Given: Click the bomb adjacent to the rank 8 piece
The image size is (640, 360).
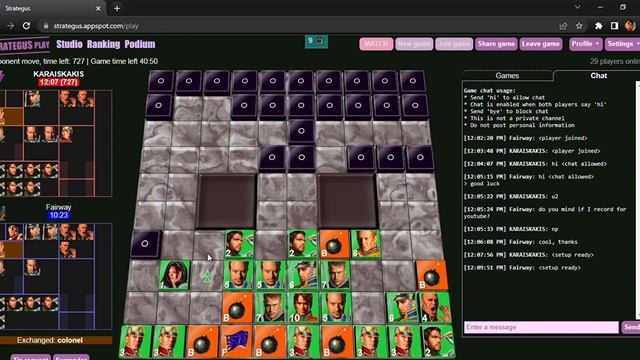Looking at the screenshot, I should pos(335,244).
